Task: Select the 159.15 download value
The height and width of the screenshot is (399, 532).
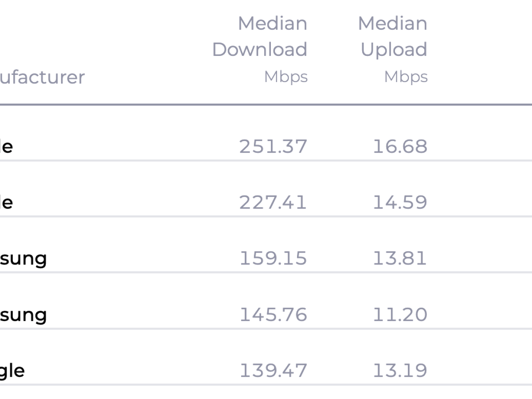Action: 273,258
